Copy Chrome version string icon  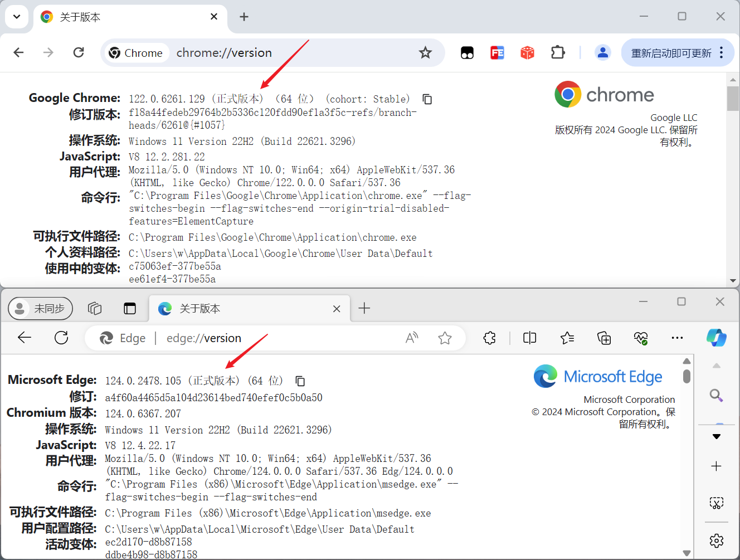[x=427, y=99]
